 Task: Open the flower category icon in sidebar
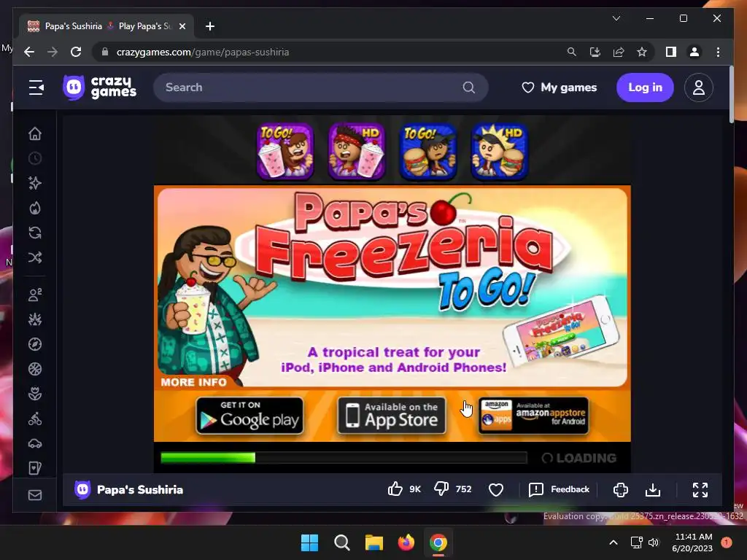click(x=35, y=394)
